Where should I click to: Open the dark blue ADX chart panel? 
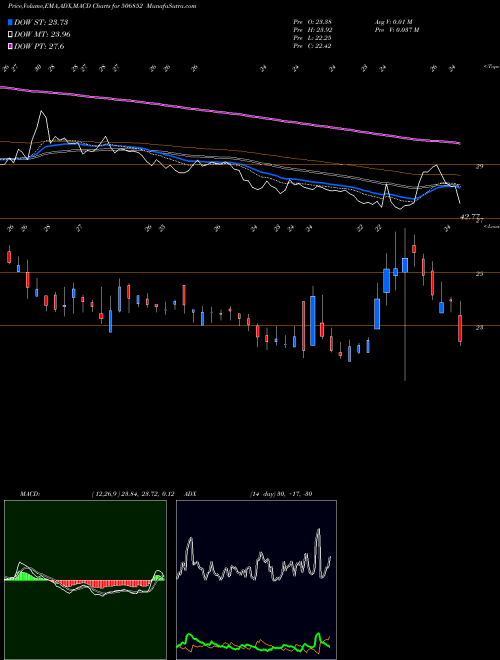point(256,580)
